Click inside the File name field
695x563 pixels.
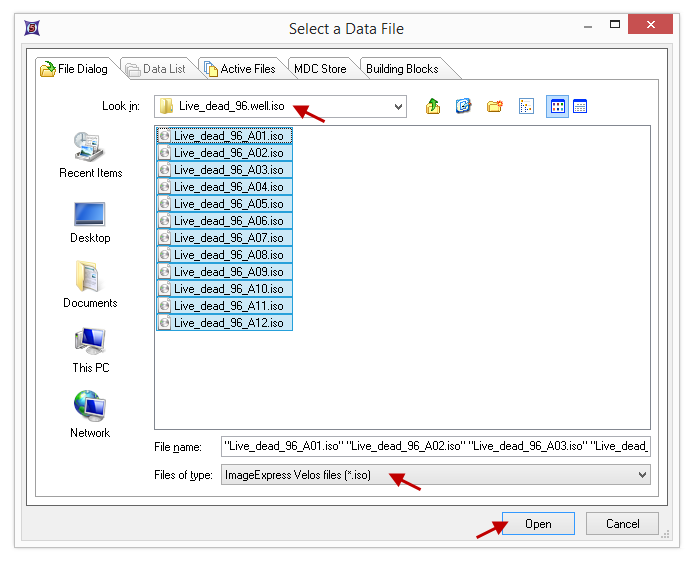[435, 446]
